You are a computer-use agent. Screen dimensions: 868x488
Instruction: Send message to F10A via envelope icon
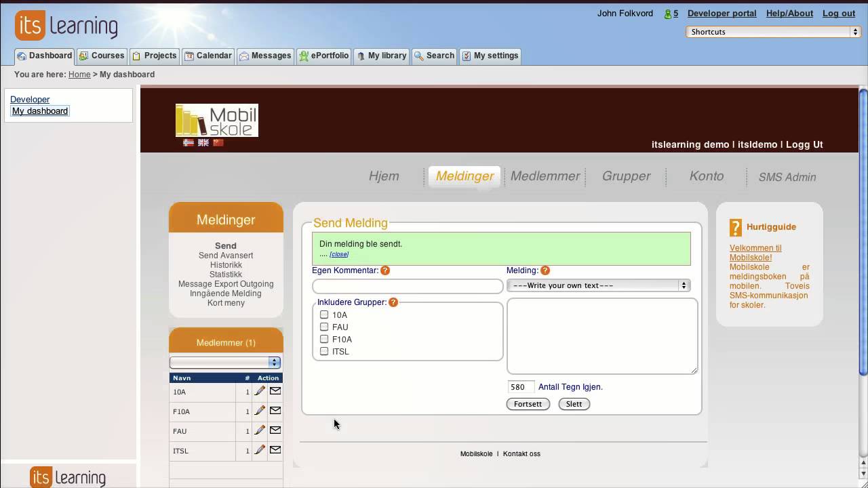(x=275, y=411)
